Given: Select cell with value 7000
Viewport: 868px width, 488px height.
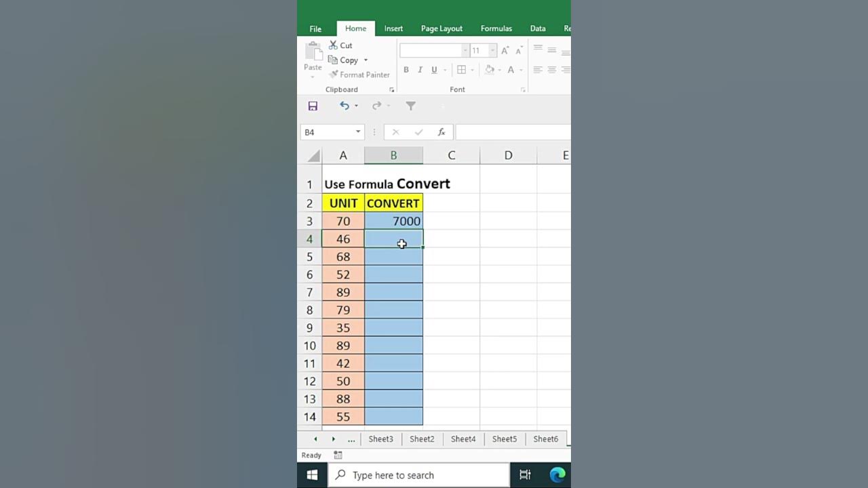Looking at the screenshot, I should click(393, 221).
